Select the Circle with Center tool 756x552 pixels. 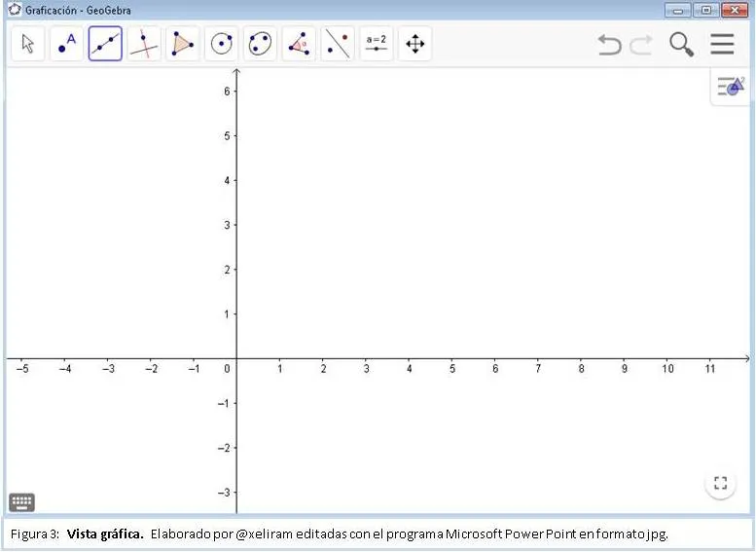[x=221, y=44]
